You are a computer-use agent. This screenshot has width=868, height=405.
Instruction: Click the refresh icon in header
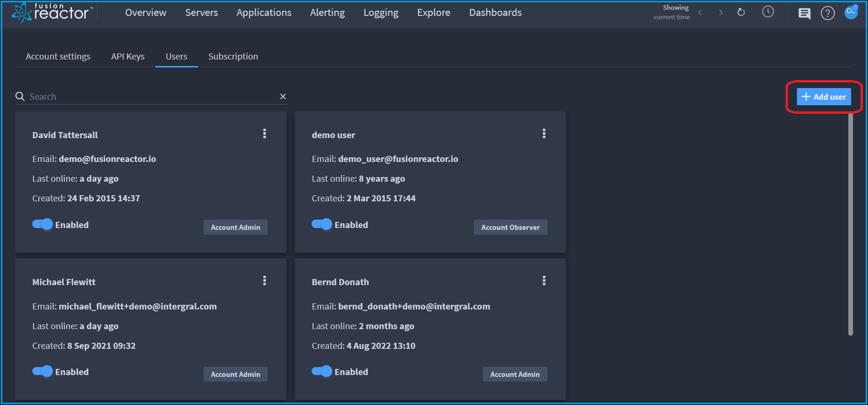coord(741,12)
